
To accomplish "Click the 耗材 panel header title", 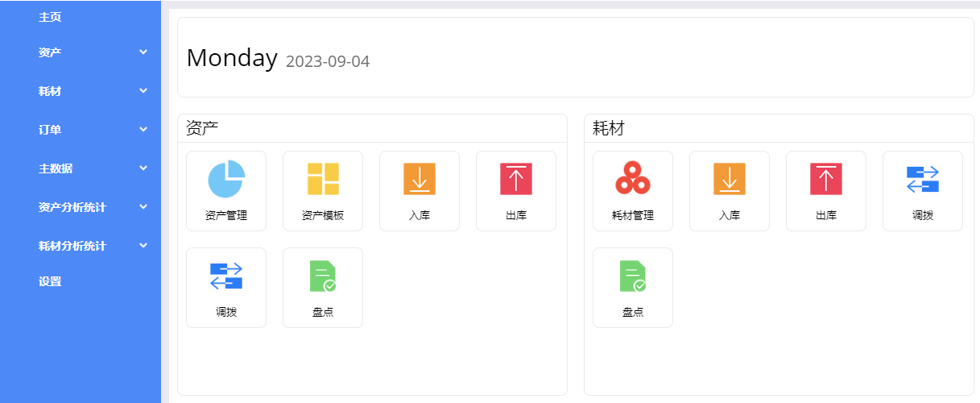I will (609, 127).
